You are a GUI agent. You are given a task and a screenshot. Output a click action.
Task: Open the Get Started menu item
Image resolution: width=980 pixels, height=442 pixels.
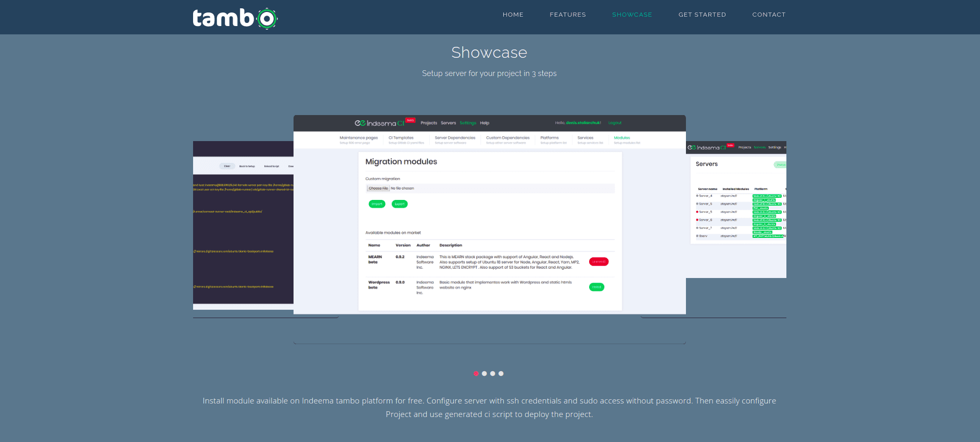click(702, 15)
